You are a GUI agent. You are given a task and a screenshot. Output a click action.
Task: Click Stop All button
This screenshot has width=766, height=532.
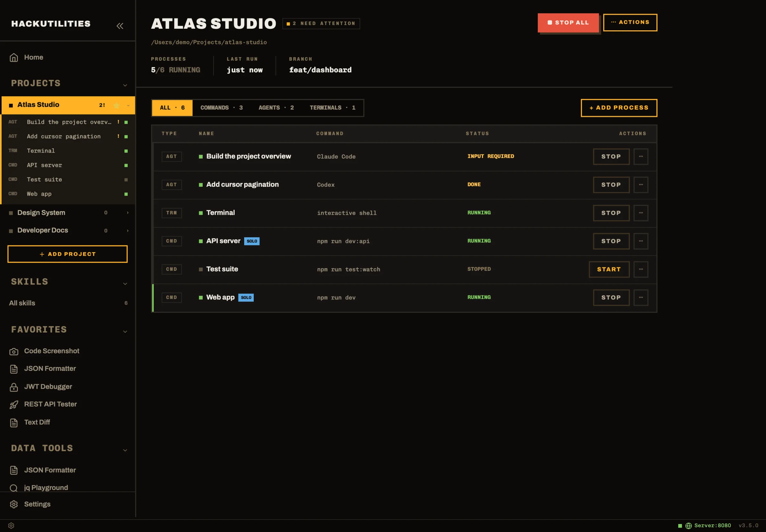[568, 23]
